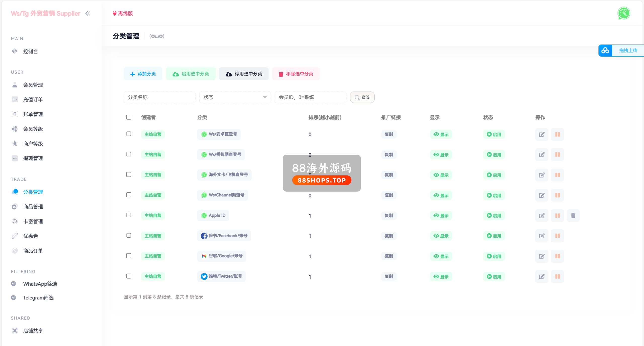
Task: Tick checkbox for Apple ID row
Action: [x=129, y=215]
